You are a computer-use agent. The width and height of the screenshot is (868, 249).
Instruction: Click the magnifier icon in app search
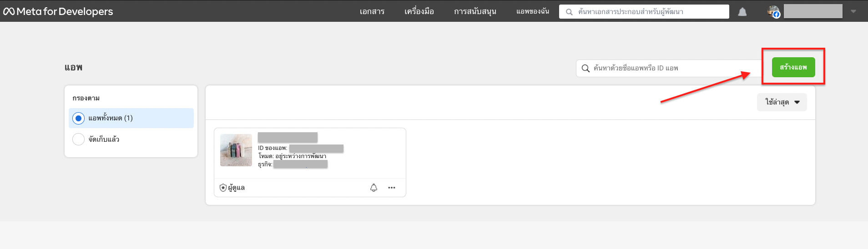585,68
